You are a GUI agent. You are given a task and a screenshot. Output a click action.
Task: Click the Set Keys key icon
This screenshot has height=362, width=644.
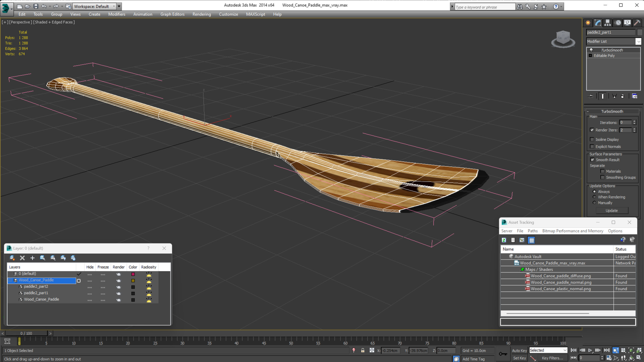503,354
